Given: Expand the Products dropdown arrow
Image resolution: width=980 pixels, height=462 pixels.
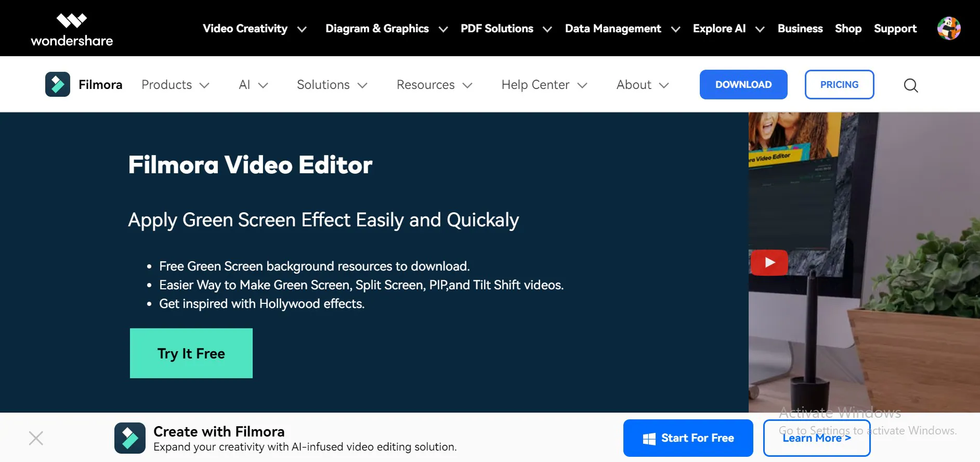Looking at the screenshot, I should pyautogui.click(x=204, y=85).
